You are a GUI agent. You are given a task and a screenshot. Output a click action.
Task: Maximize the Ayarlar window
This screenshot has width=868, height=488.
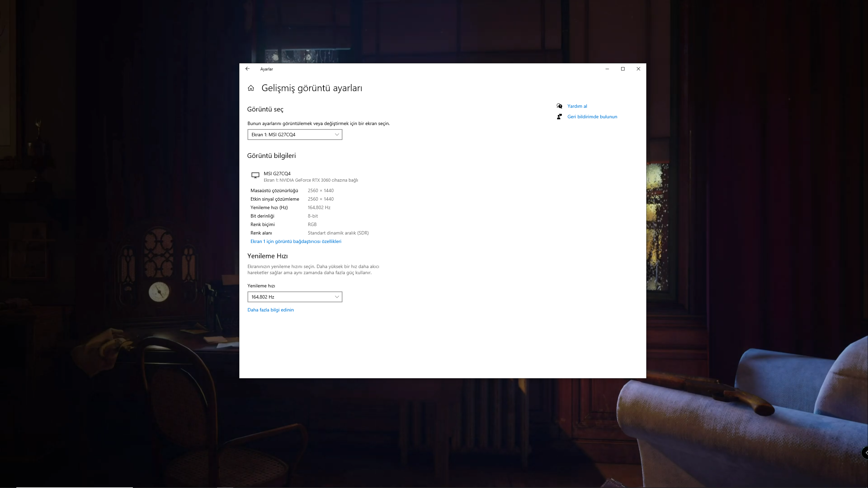623,69
